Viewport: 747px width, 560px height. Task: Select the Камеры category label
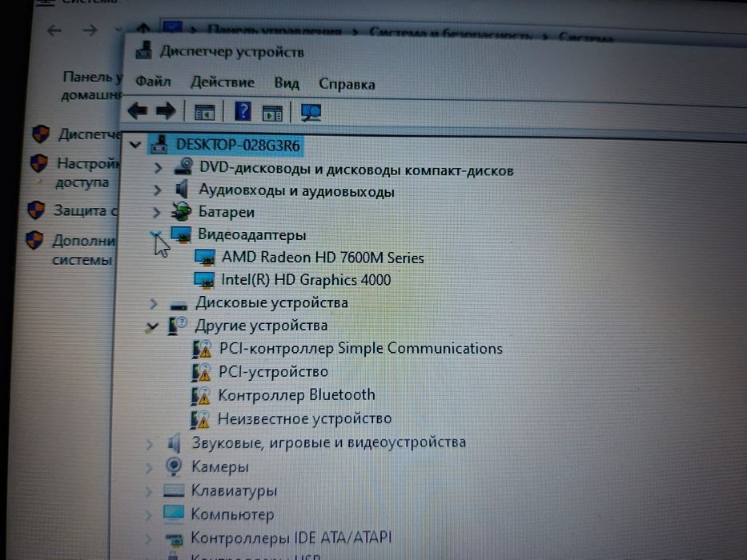[x=219, y=466]
